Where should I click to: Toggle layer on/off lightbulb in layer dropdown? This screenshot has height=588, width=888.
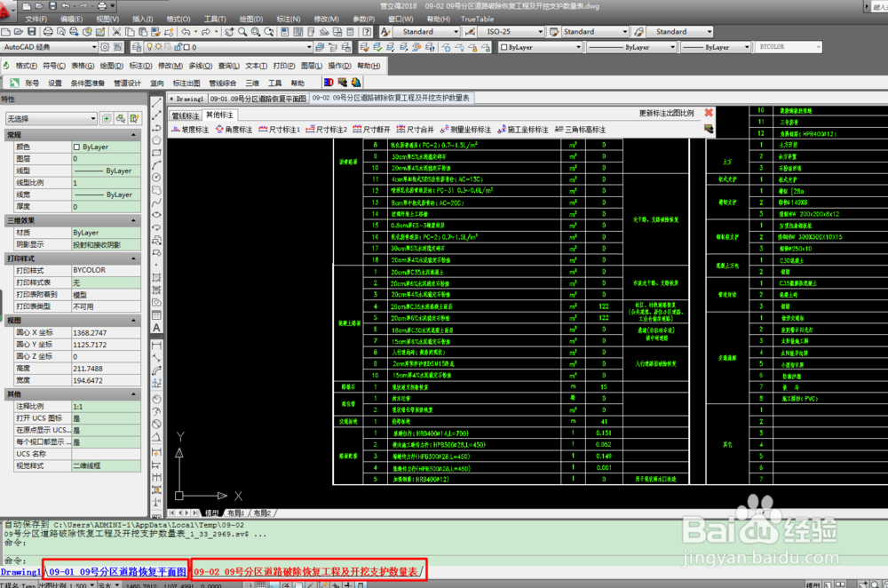(x=150, y=47)
